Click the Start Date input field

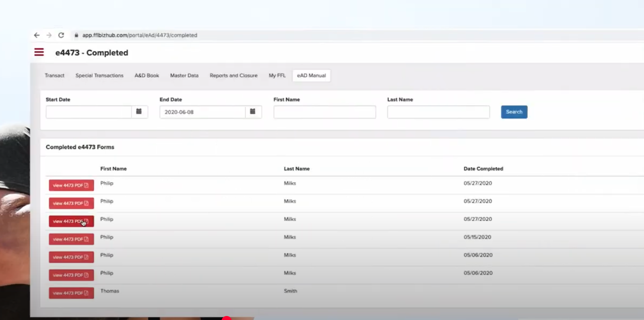(x=89, y=112)
